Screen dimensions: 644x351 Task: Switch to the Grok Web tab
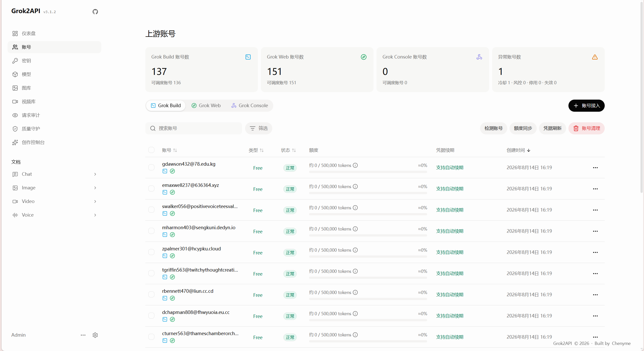pyautogui.click(x=206, y=106)
